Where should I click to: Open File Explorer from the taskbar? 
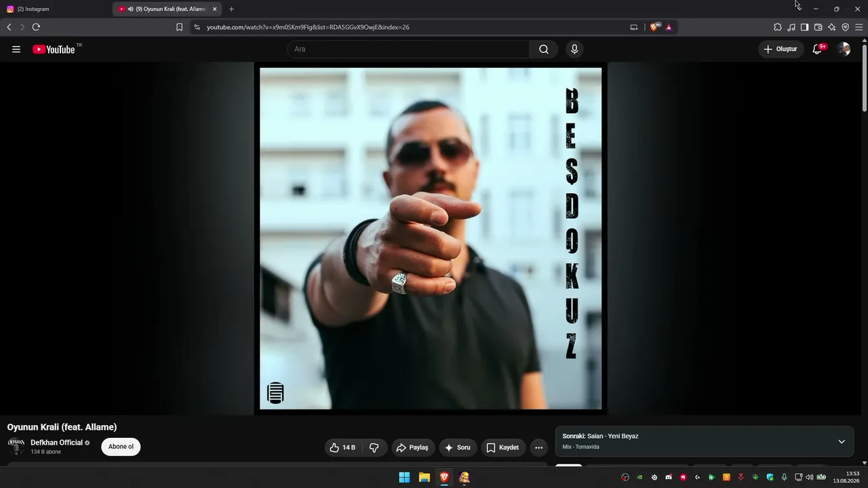[x=425, y=477]
